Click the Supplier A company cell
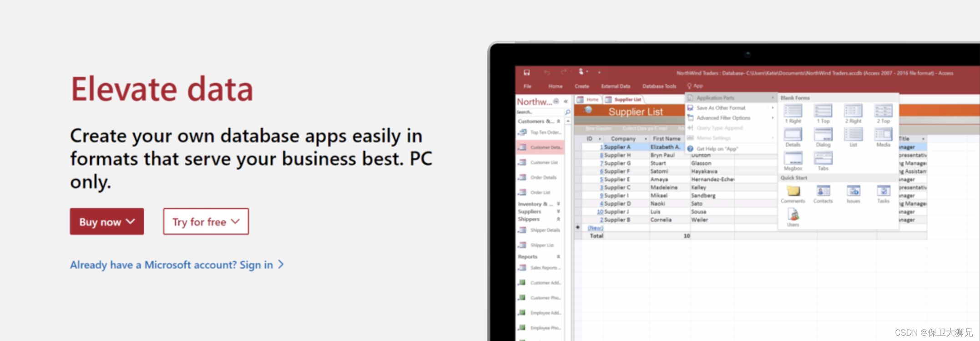 coord(626,147)
